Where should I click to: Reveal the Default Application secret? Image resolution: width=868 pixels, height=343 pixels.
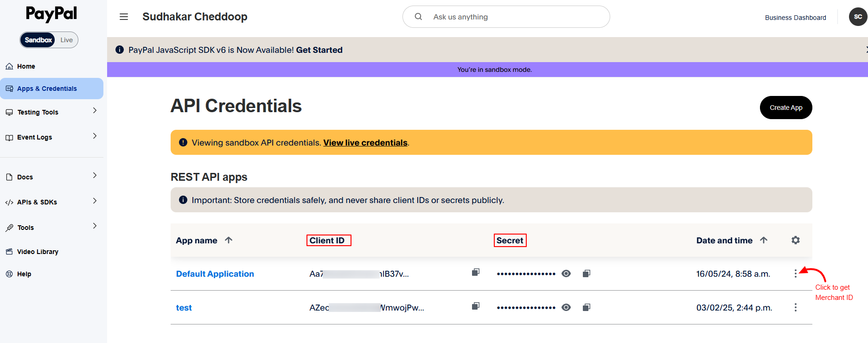click(x=566, y=274)
